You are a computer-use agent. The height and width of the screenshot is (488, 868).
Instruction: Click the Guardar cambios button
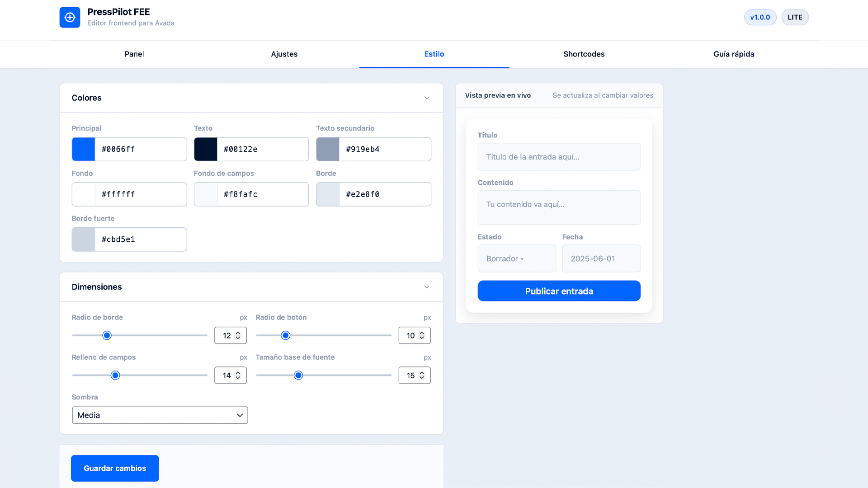114,468
